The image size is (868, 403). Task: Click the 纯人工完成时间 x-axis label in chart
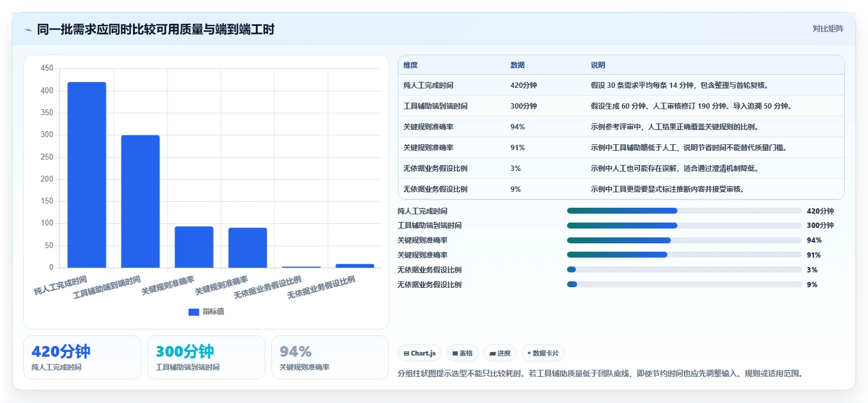pyautogui.click(x=61, y=285)
